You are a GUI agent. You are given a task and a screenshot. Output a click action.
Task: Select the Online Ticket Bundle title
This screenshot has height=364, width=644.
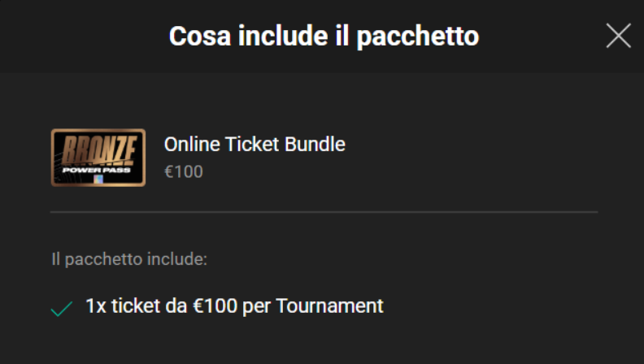(x=255, y=145)
